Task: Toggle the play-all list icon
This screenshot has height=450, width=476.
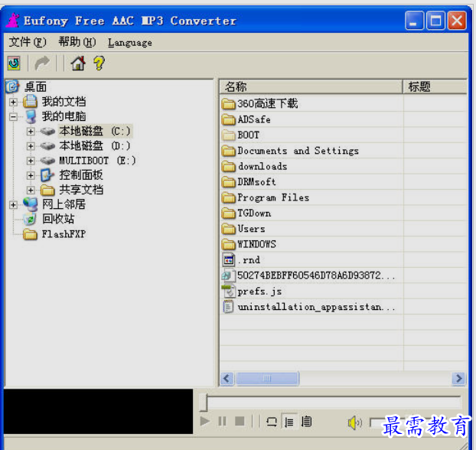Action: (306, 422)
